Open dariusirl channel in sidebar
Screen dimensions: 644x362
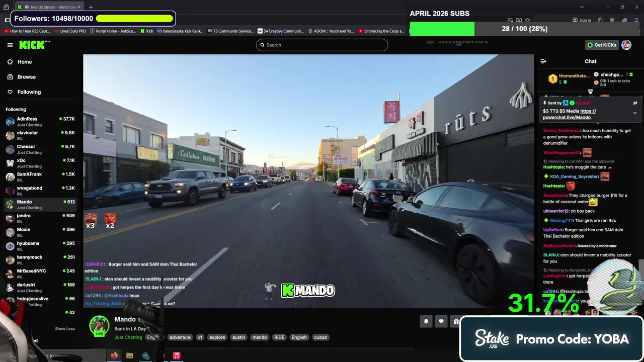point(40,288)
